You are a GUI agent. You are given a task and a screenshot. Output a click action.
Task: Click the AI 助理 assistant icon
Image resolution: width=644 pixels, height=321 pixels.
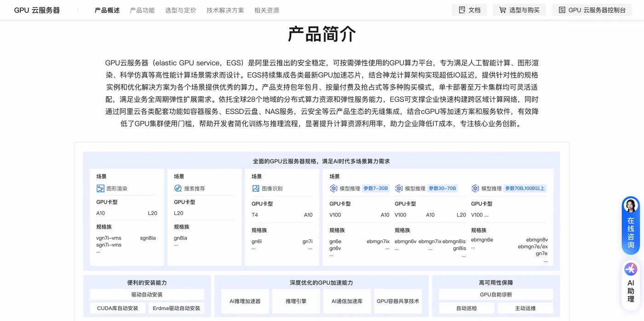631,269
